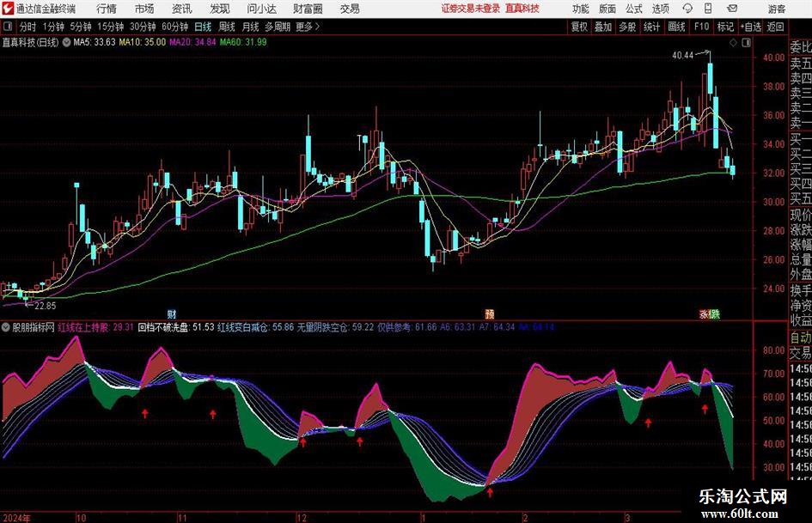This screenshot has height=523, width=812.
Task: Switch to 5分钟 chart period
Action: (x=81, y=27)
